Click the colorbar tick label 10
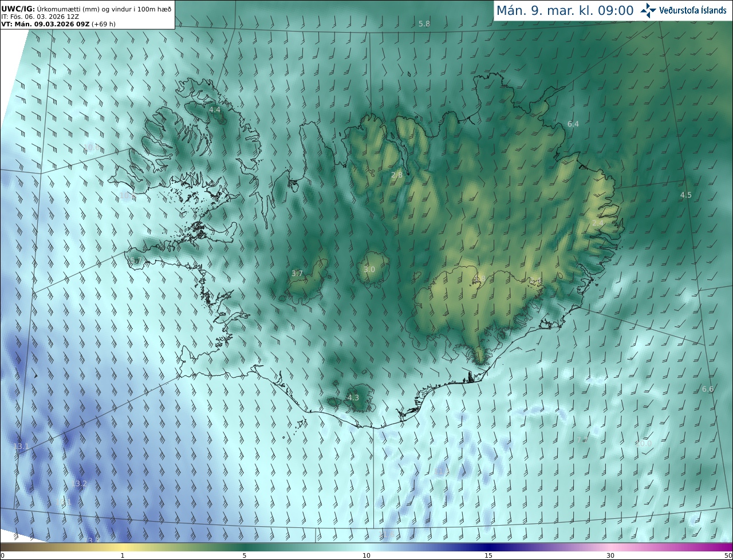The height and width of the screenshot is (560, 733). click(x=366, y=555)
